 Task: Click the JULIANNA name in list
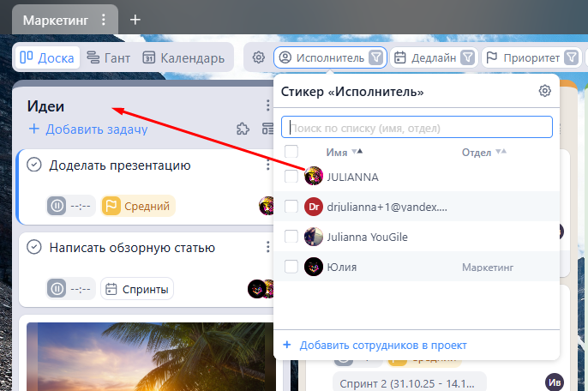coord(352,177)
